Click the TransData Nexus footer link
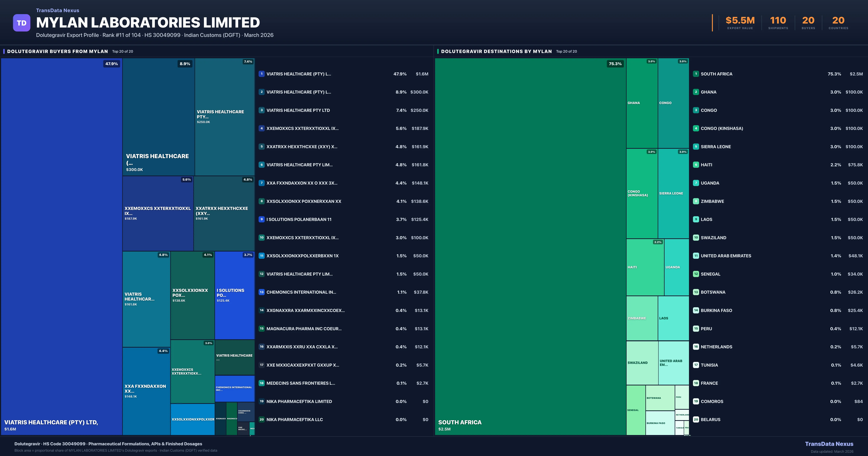The image size is (868, 456). (829, 444)
